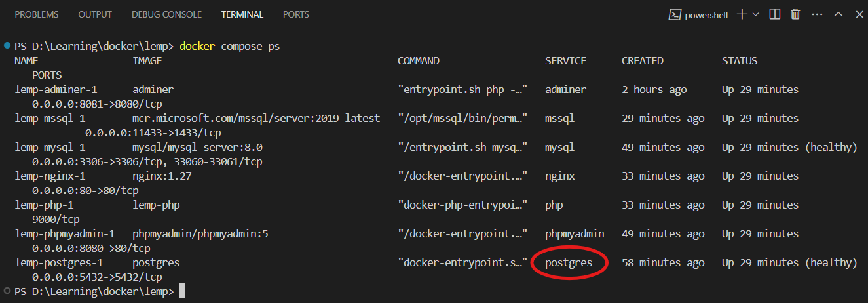Split the terminal panel
The height and width of the screenshot is (303, 868).
point(775,14)
